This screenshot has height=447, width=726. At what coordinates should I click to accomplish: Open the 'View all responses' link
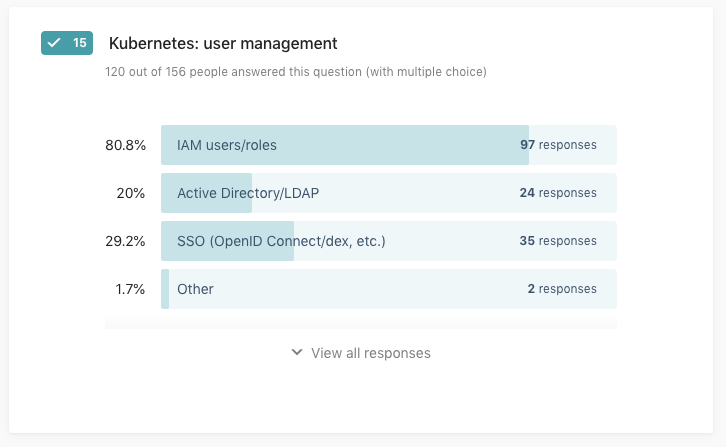[370, 353]
